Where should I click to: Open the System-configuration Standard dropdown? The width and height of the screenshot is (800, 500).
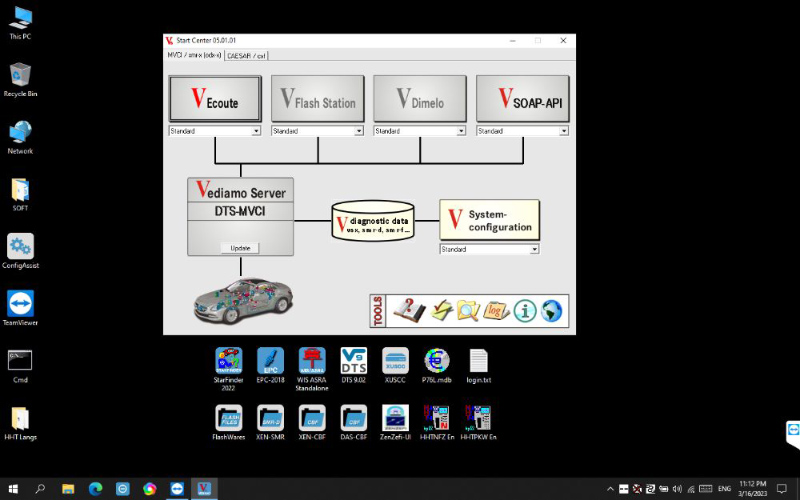[x=534, y=249]
